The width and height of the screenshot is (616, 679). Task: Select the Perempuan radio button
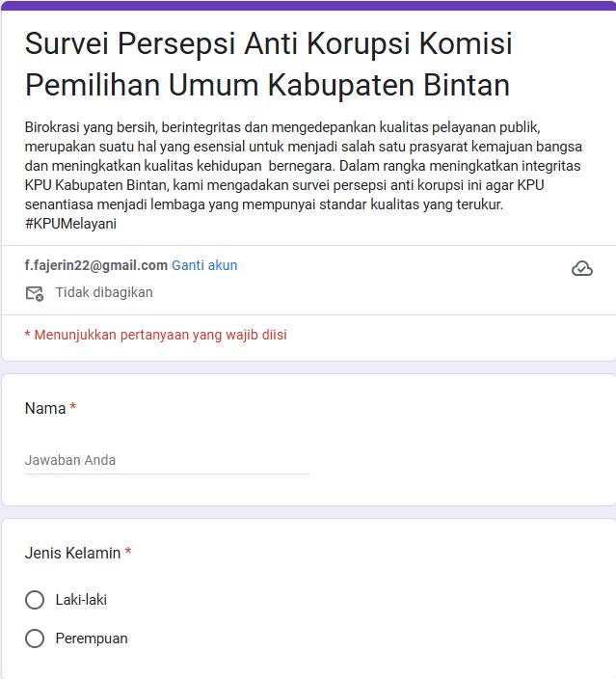35,638
